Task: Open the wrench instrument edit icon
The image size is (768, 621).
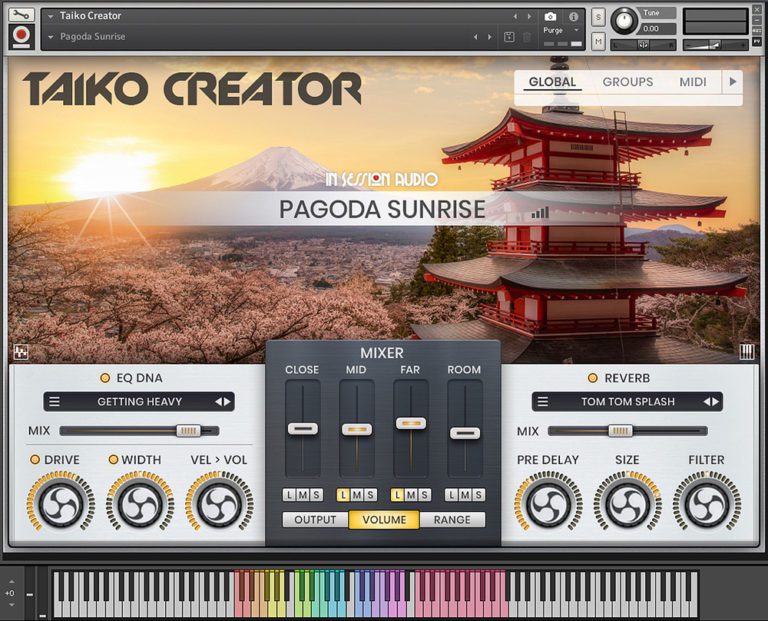Action: pos(21,15)
